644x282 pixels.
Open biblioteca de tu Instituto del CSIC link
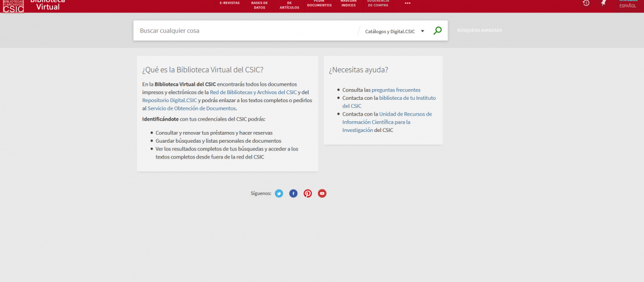tap(389, 102)
